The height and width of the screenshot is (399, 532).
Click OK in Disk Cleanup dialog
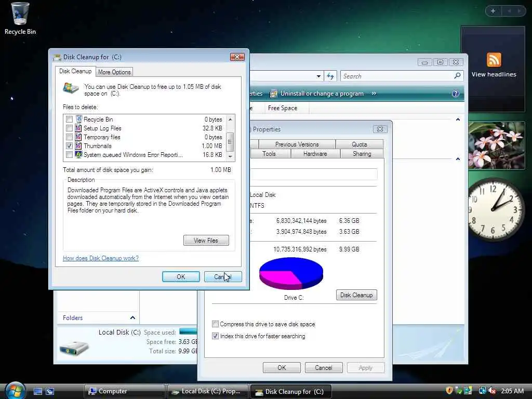pos(181,276)
